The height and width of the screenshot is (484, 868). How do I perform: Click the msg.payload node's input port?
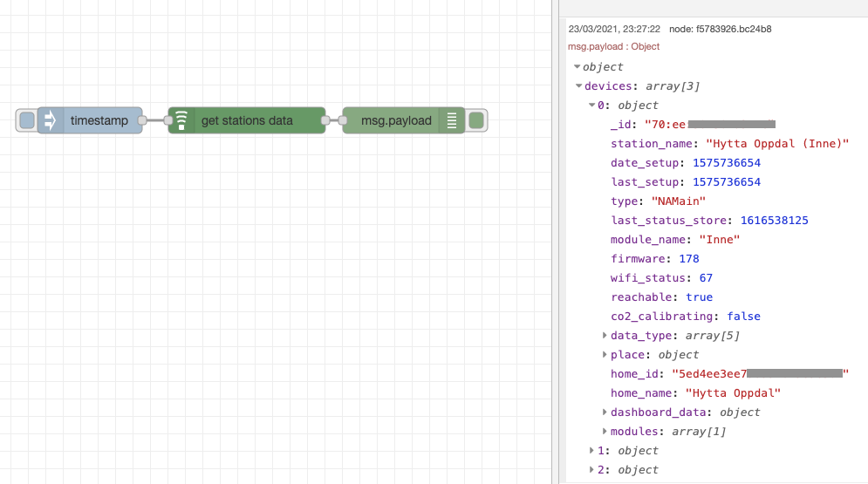pos(344,120)
